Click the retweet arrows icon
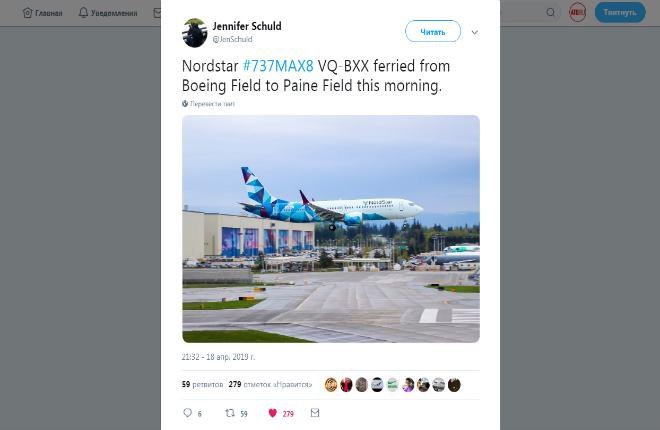Viewport: 660px width, 430px height. [x=229, y=413]
